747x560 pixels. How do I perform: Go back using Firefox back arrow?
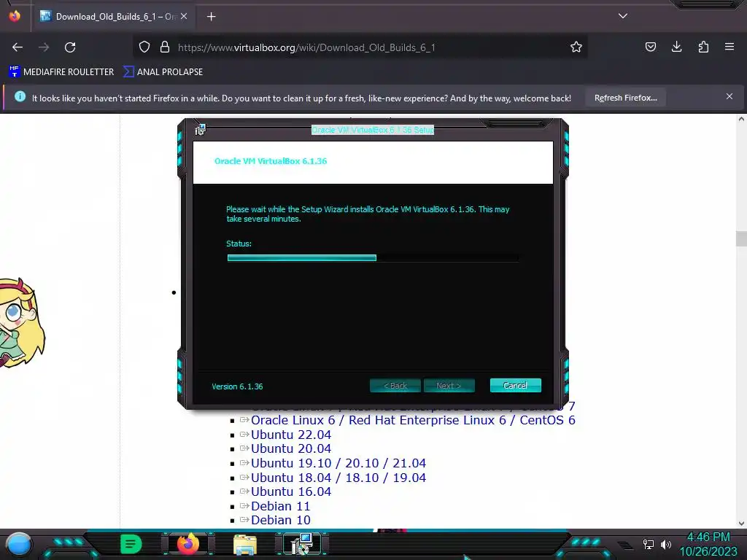tap(18, 47)
